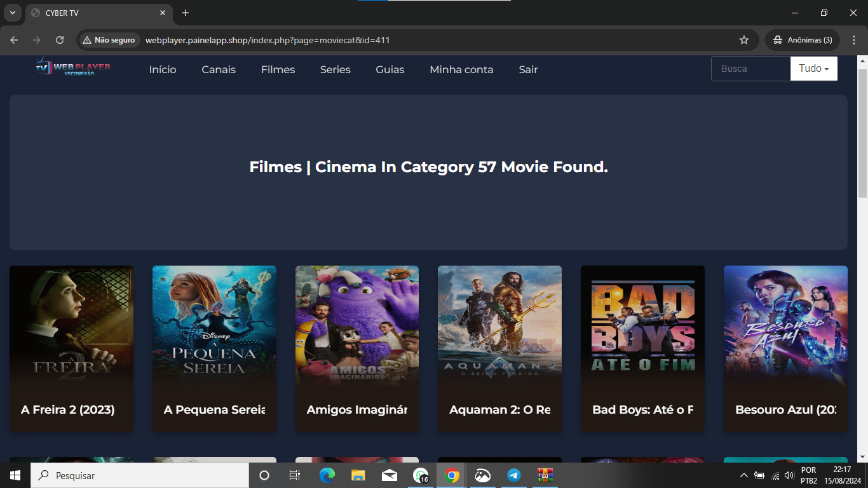Click the browser back arrow
Screen dimensions: 868x488
point(13,39)
